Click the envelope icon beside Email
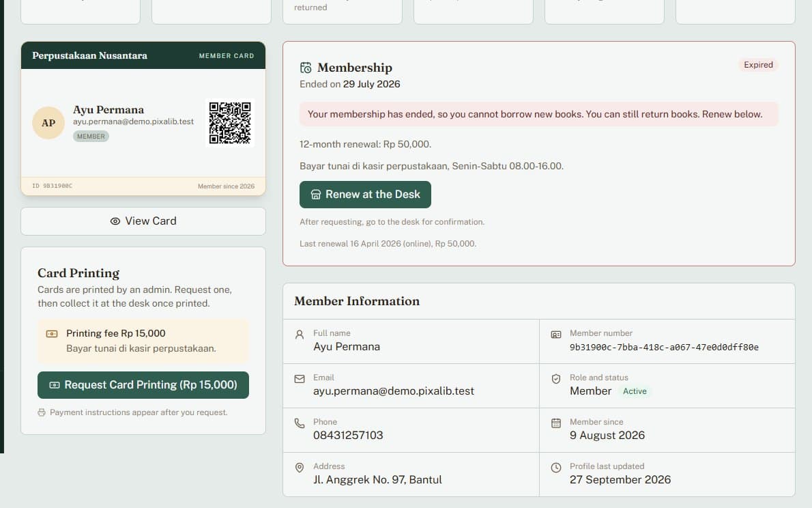 coord(300,379)
